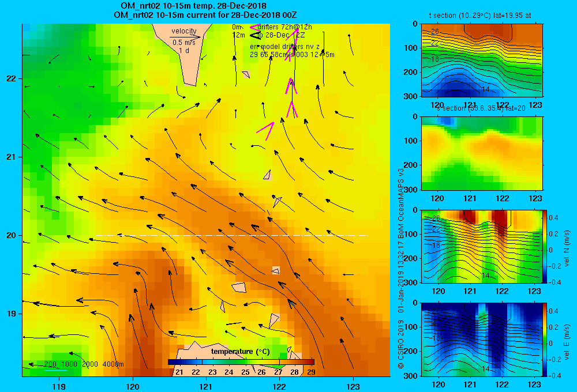Click the cyan line under the depth legend
This screenshot has width=577, height=392.
55,370
